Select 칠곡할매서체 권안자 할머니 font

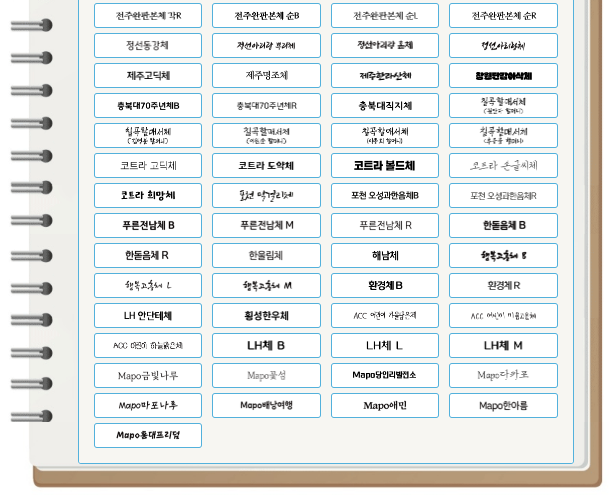[503, 106]
